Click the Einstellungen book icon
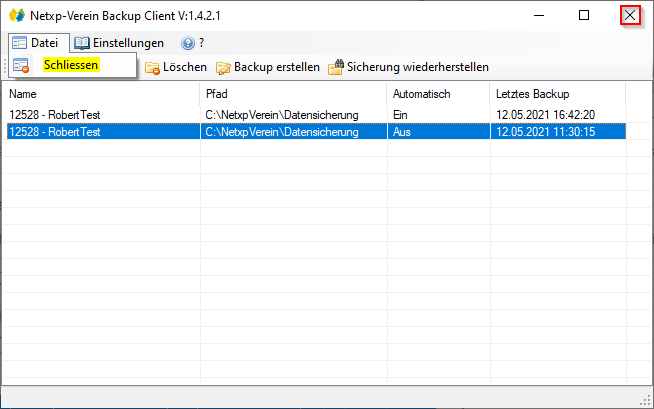This screenshot has width=654, height=409. (82, 43)
